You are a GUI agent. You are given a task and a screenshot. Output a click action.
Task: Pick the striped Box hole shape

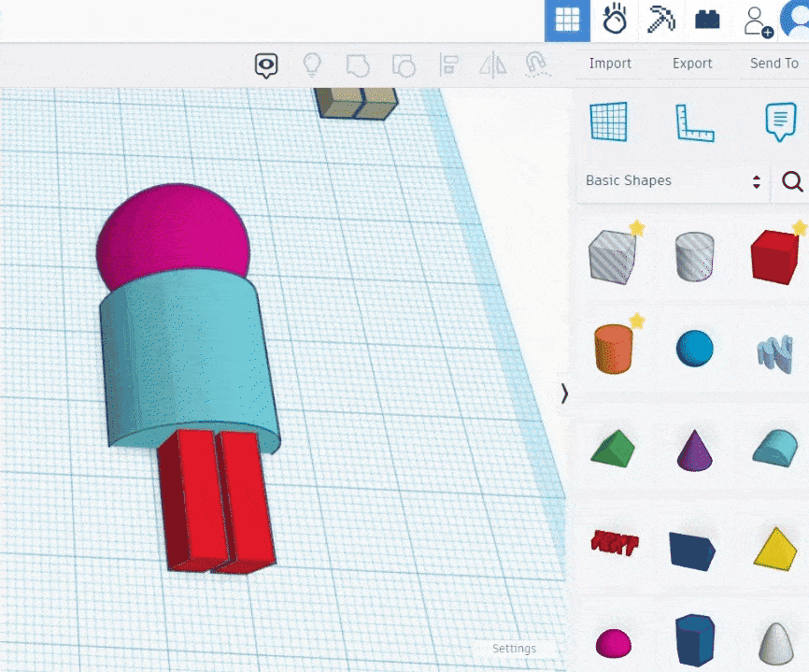[613, 257]
